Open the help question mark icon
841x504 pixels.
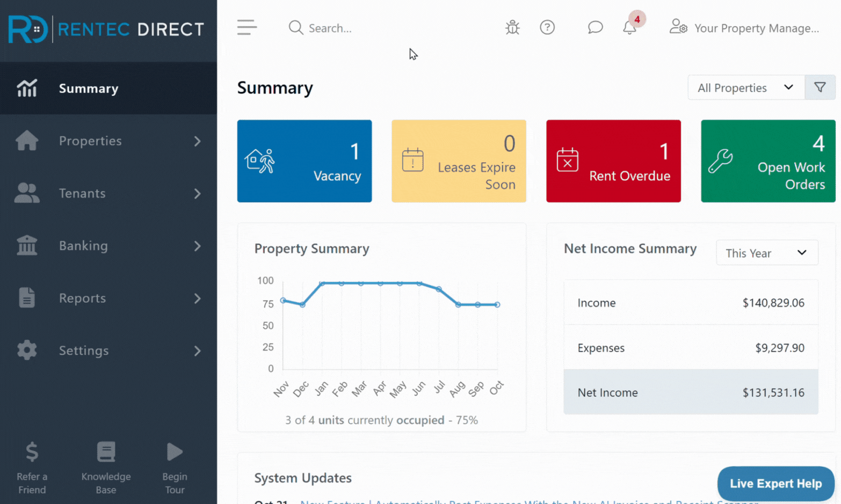click(547, 27)
